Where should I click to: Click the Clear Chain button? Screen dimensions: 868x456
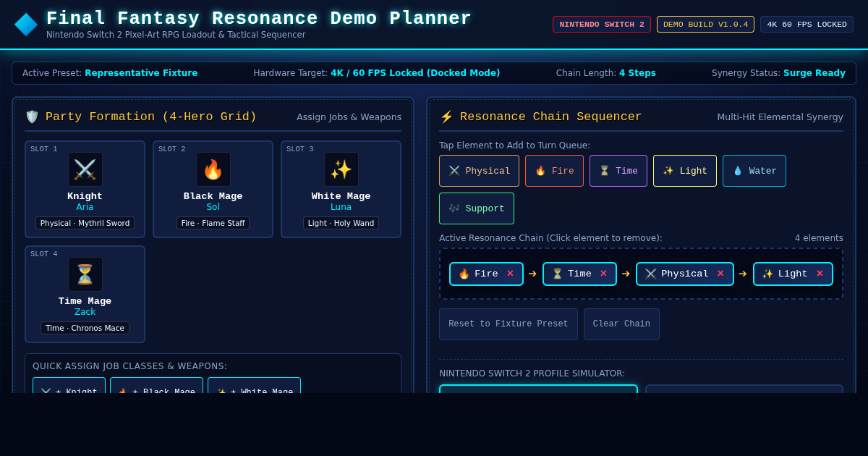(621, 324)
